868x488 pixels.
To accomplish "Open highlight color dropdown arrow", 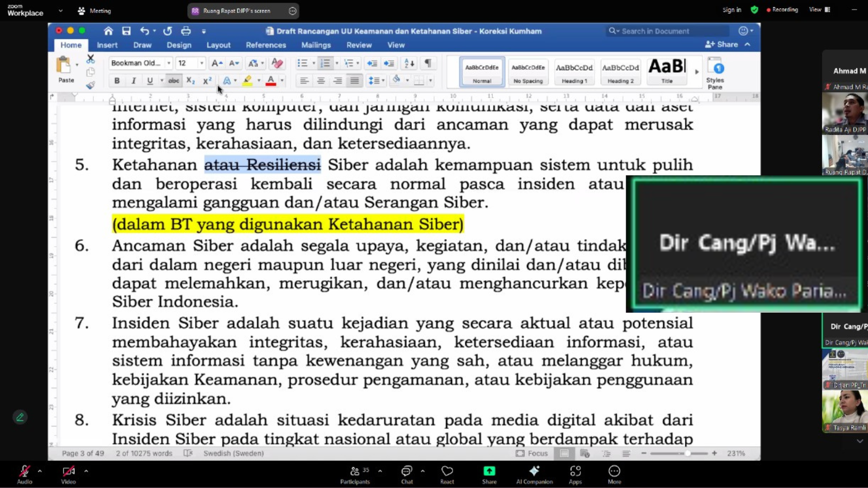I will click(x=259, y=81).
